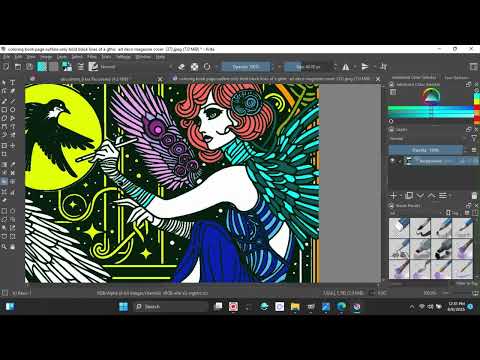Viewport: 480px width, 360px height.
Task: Select the Rectangle tool
Action: point(4,110)
